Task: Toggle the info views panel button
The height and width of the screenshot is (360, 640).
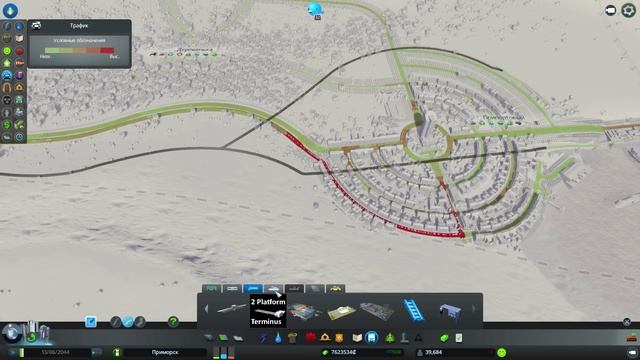Action: (x=10, y=10)
